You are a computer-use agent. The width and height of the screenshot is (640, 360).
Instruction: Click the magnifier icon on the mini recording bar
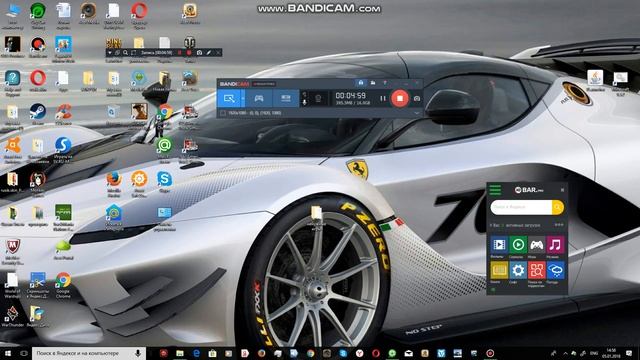125,53
